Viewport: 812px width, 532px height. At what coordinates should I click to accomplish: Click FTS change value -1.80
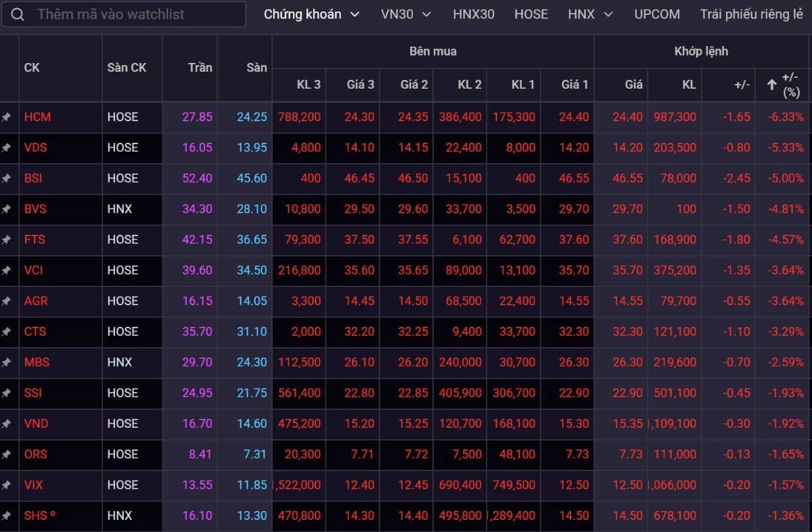(x=736, y=240)
